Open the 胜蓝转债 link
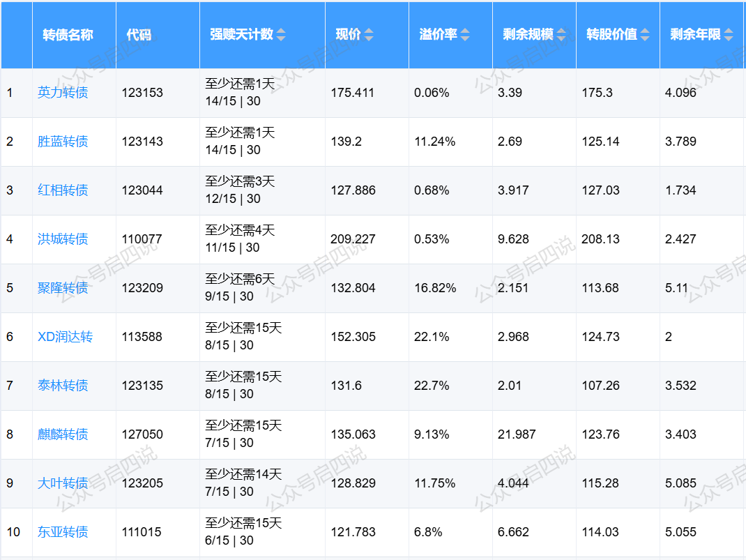The width and height of the screenshot is (746, 560). [63, 142]
